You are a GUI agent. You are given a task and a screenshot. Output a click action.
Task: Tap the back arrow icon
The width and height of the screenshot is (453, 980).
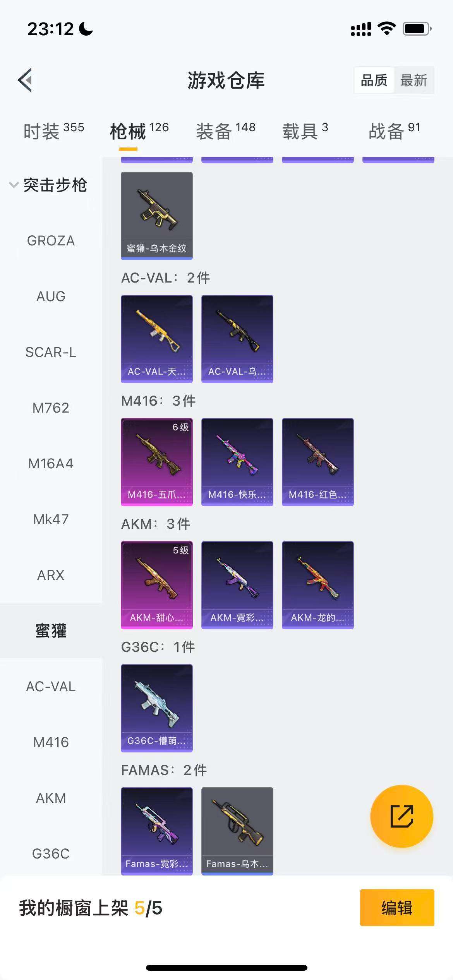tap(25, 80)
